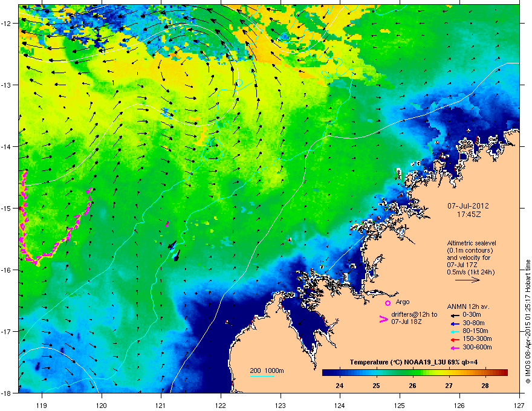Viewport: 532px width, 411px height.
Task: Click the latitude axis label -12
Action: (7, 24)
